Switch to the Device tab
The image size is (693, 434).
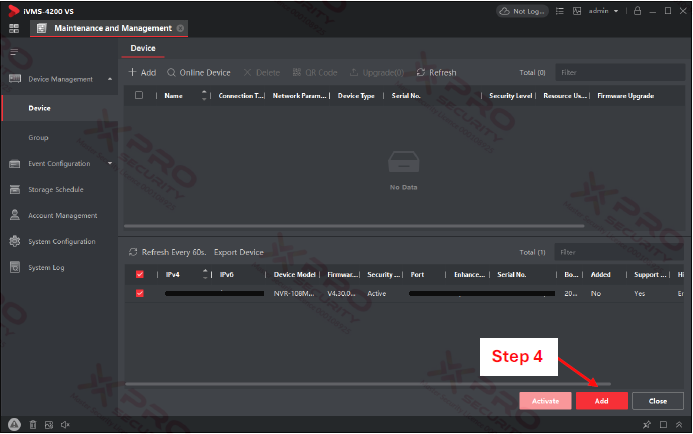[143, 48]
